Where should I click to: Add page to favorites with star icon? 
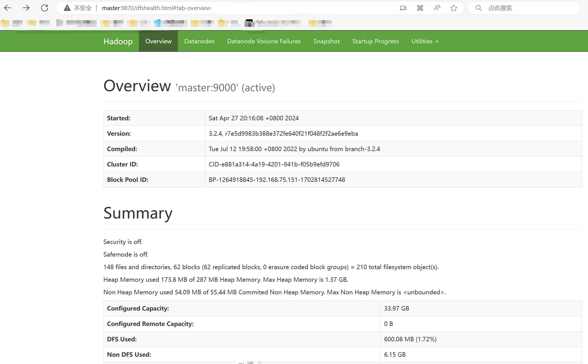(x=454, y=8)
